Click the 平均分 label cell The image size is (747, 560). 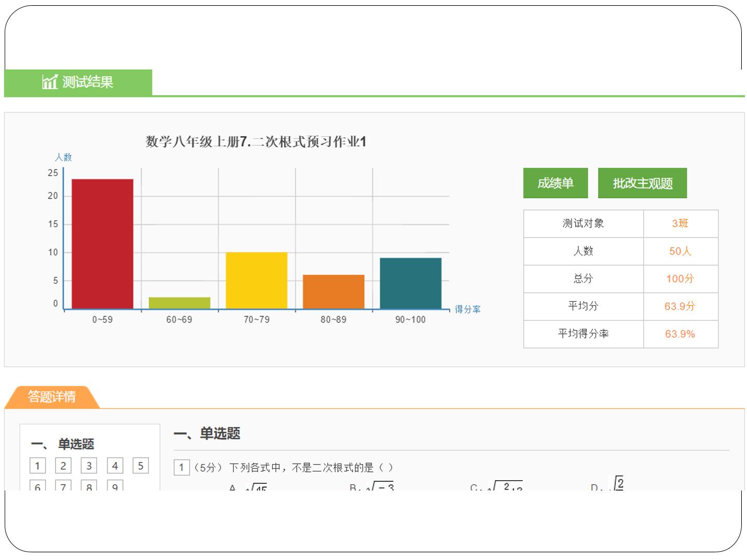pyautogui.click(x=584, y=306)
